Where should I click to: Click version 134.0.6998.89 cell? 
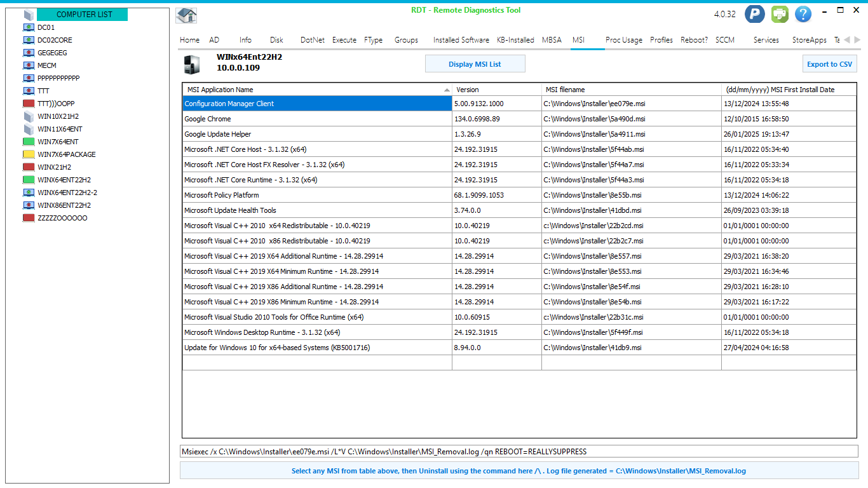tap(497, 119)
